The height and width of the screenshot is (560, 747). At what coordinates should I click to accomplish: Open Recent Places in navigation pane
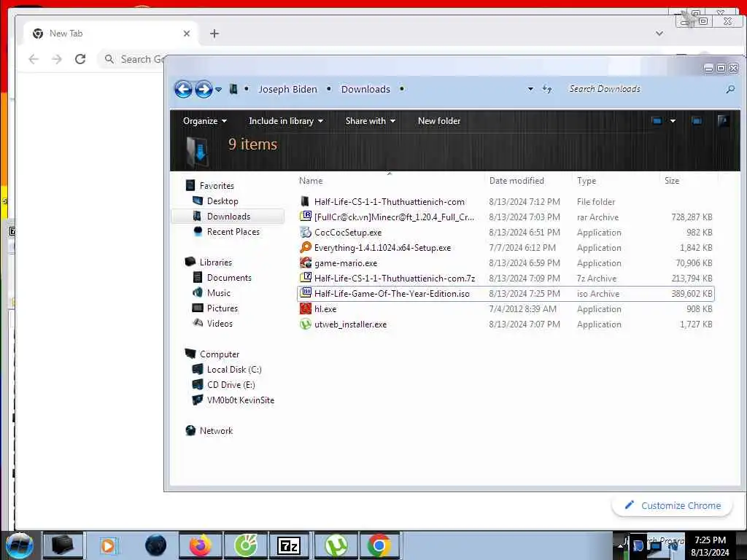(x=233, y=231)
